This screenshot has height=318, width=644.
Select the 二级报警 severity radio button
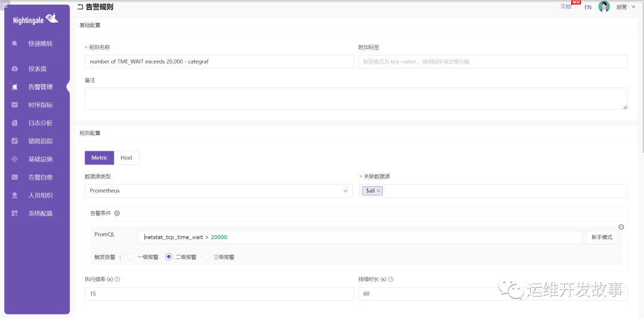(x=169, y=257)
